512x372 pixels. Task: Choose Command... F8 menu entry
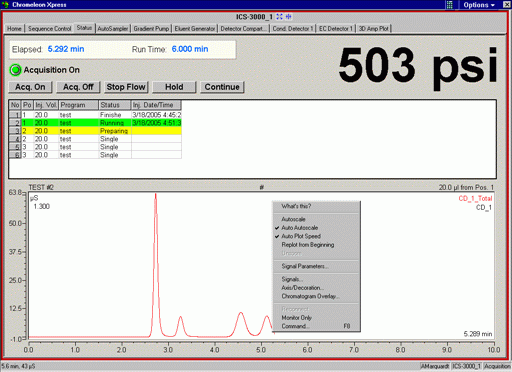click(x=316, y=326)
